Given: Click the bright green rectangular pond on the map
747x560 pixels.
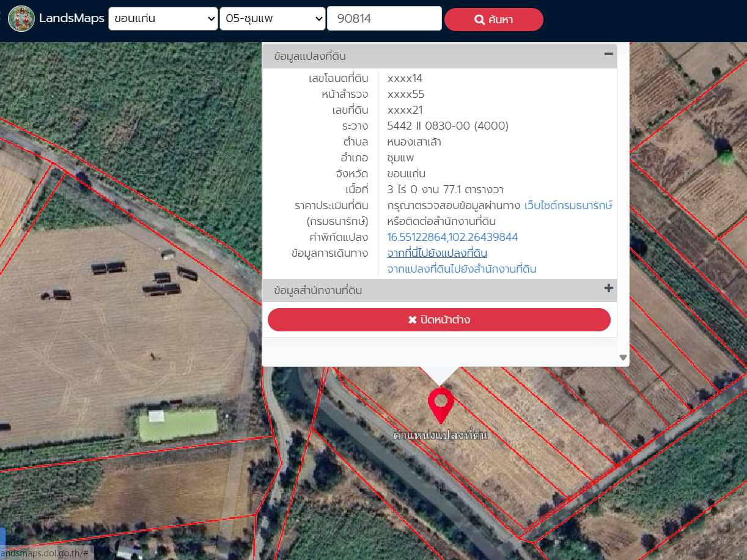Looking at the screenshot, I should 178,425.
